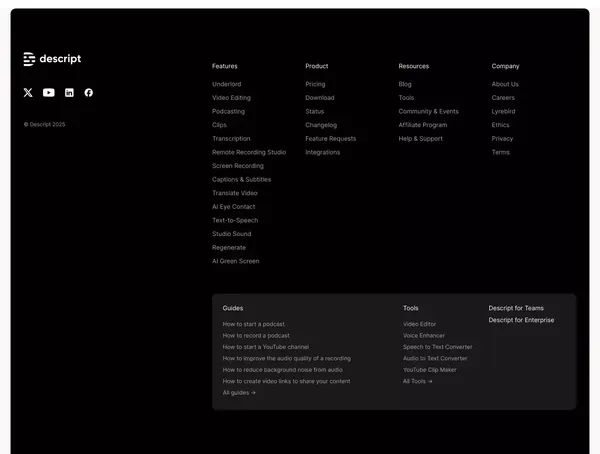The image size is (600, 454).
Task: Click the Features column heading
Action: (225, 66)
